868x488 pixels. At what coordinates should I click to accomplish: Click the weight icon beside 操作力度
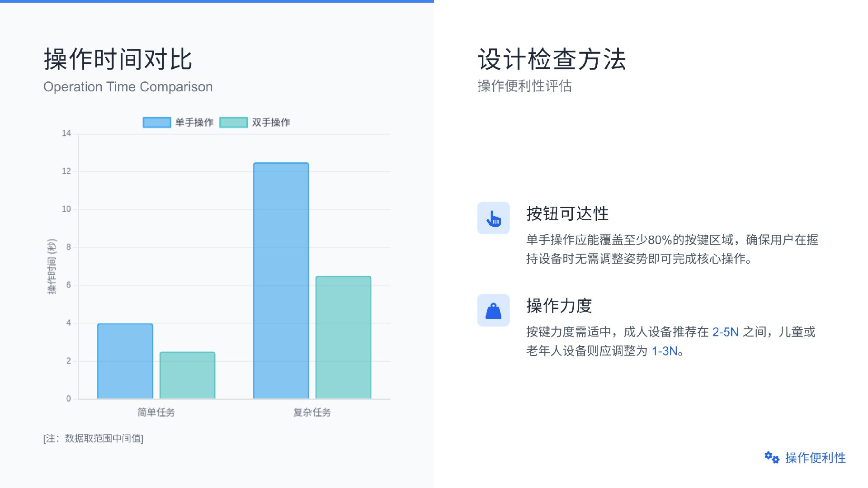pos(493,311)
